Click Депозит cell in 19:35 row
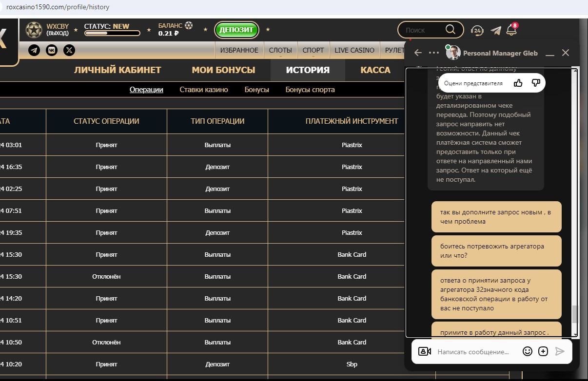Screen dimensions: 588x381 coord(217,232)
